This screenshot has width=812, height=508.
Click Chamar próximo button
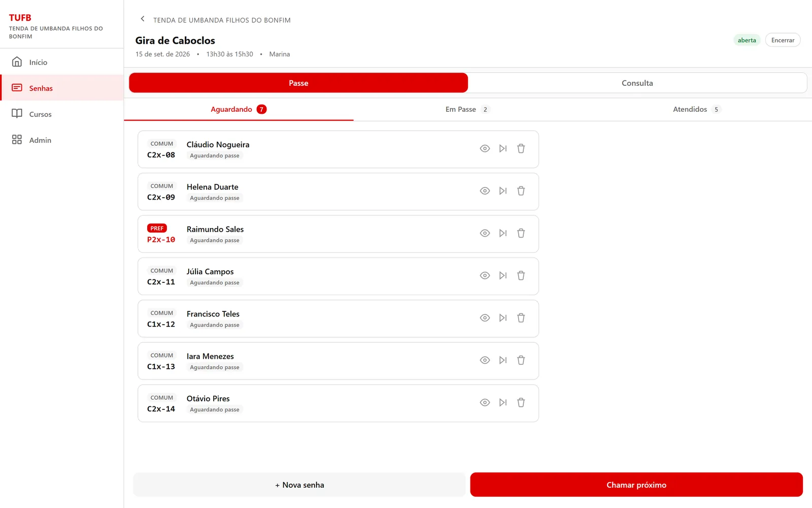[x=636, y=485]
